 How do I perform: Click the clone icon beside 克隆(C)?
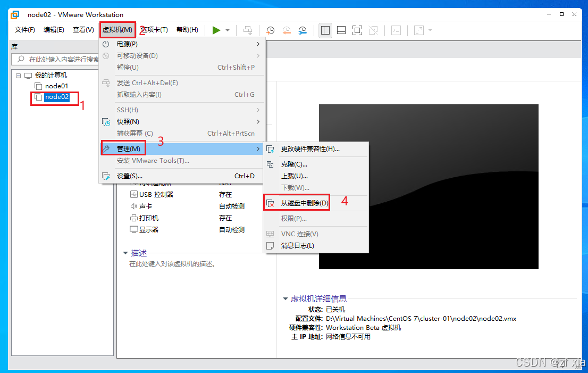[x=270, y=164]
